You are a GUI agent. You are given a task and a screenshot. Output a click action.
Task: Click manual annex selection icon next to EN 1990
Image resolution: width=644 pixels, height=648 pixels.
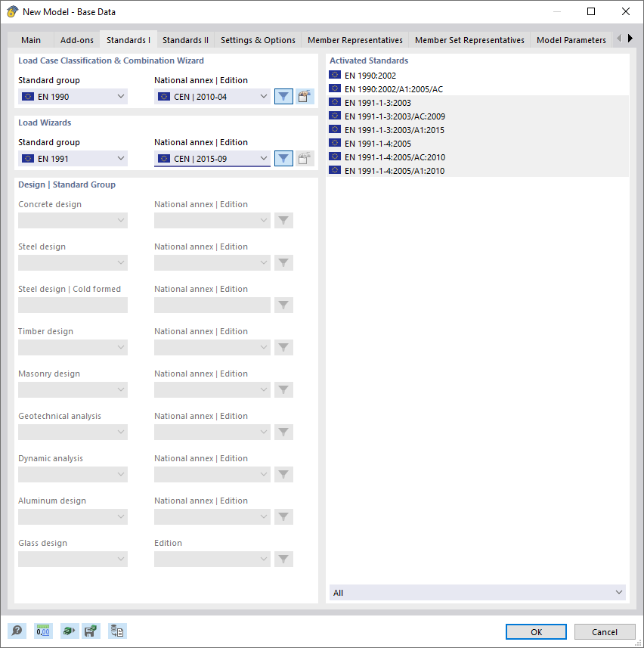coord(305,96)
